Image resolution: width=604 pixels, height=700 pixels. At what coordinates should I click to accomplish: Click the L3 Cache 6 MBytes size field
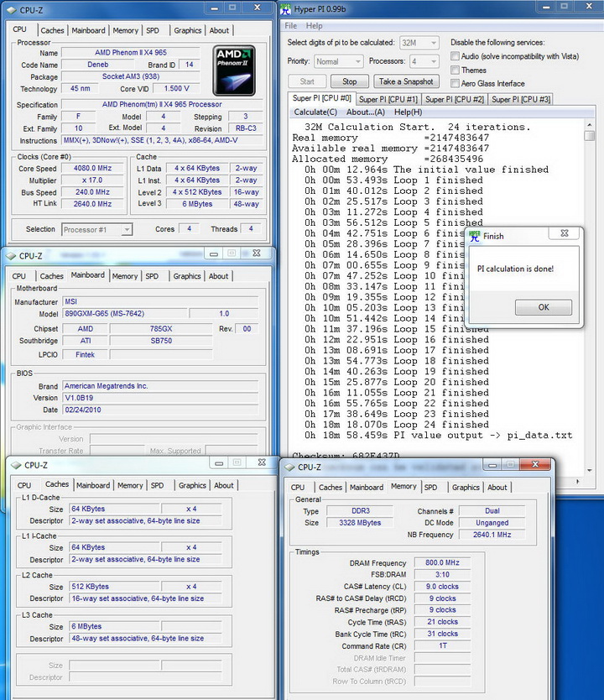pos(114,626)
